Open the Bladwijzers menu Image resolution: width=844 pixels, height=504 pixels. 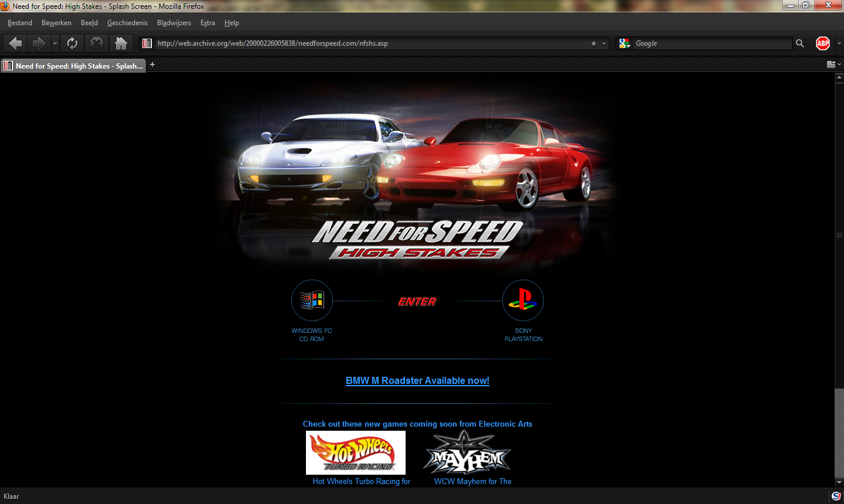pyautogui.click(x=174, y=23)
